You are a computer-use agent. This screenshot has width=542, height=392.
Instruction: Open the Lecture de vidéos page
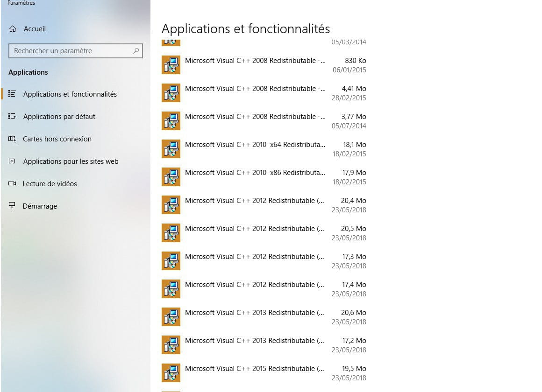(x=50, y=184)
